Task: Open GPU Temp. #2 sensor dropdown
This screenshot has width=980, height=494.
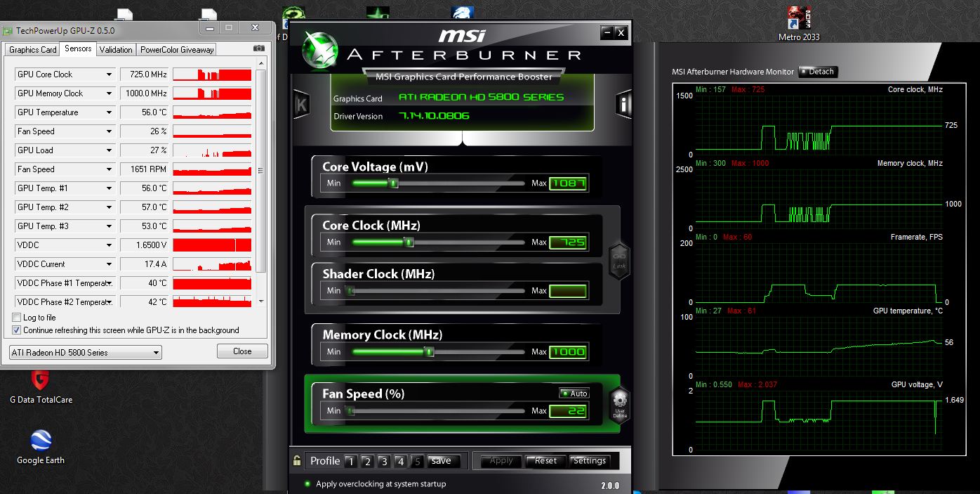Action: [110, 207]
